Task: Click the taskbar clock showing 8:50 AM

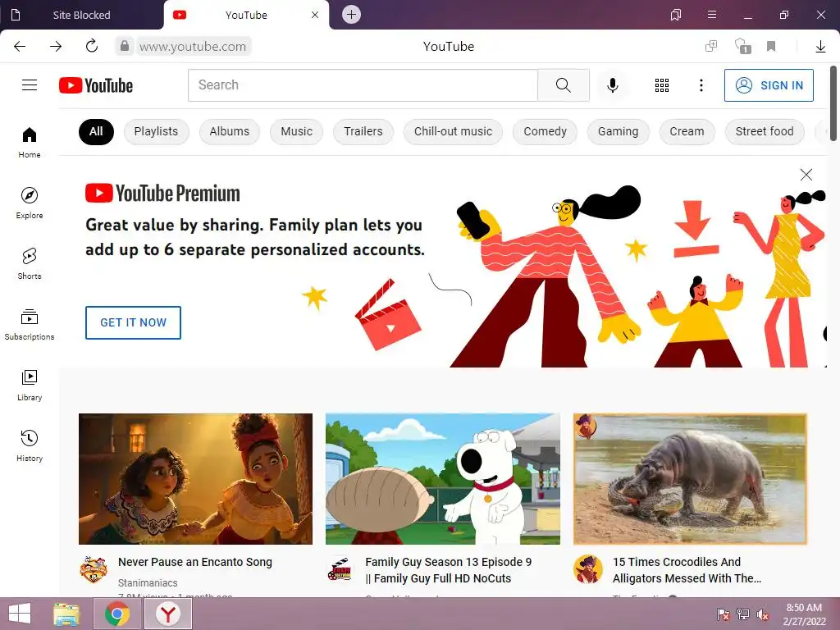Action: click(x=804, y=614)
